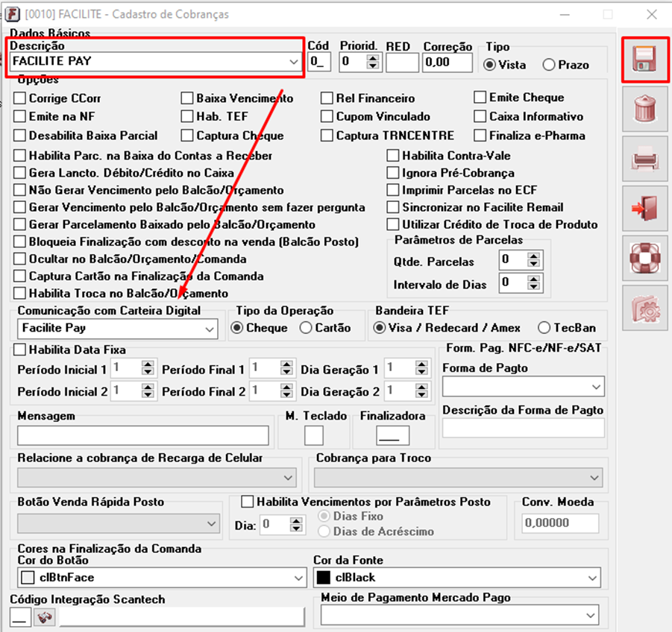
Task: Click the Help lifebuoy icon
Action: pyautogui.click(x=645, y=258)
